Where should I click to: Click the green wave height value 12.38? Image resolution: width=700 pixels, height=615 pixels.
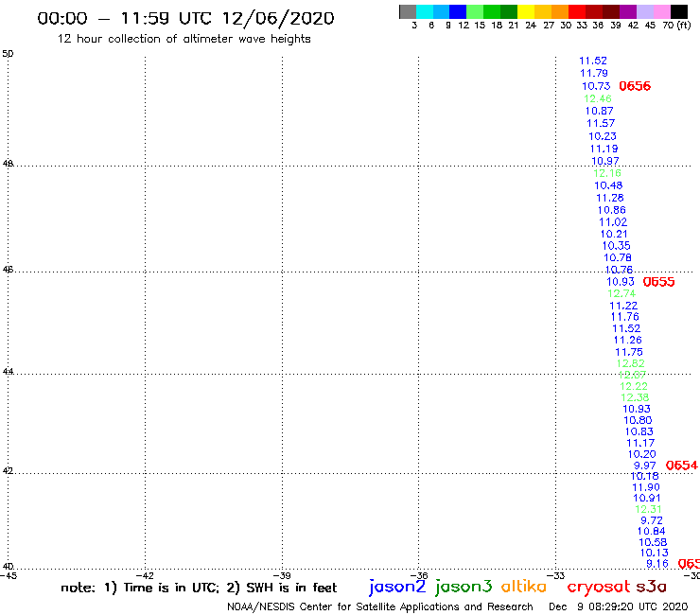pos(635,397)
